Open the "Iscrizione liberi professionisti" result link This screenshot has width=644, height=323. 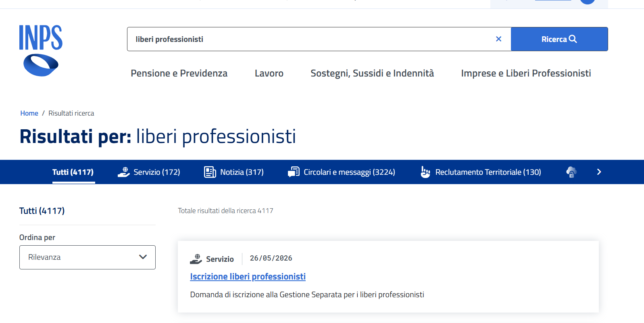tap(248, 277)
